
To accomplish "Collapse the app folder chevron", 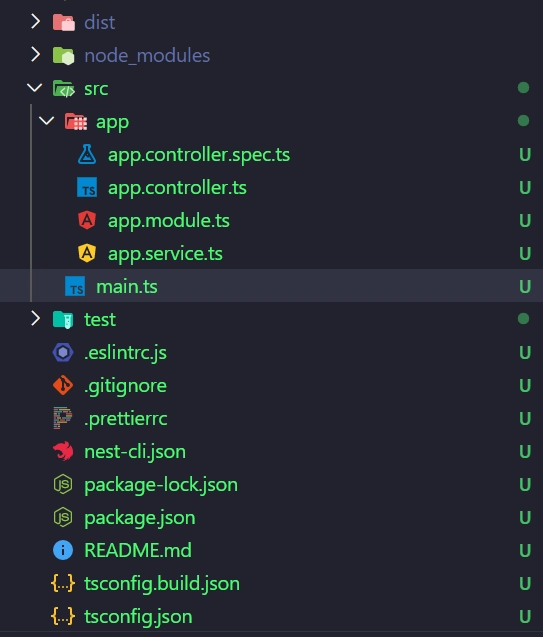I will 46,120.
